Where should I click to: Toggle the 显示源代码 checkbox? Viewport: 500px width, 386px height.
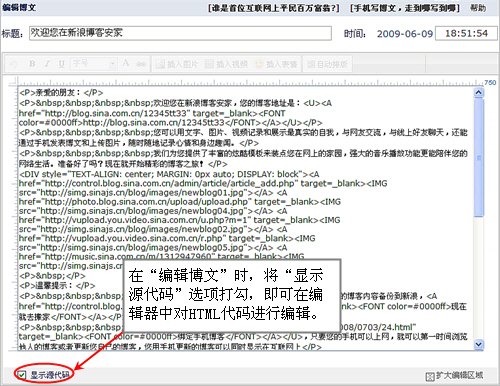tap(22, 375)
